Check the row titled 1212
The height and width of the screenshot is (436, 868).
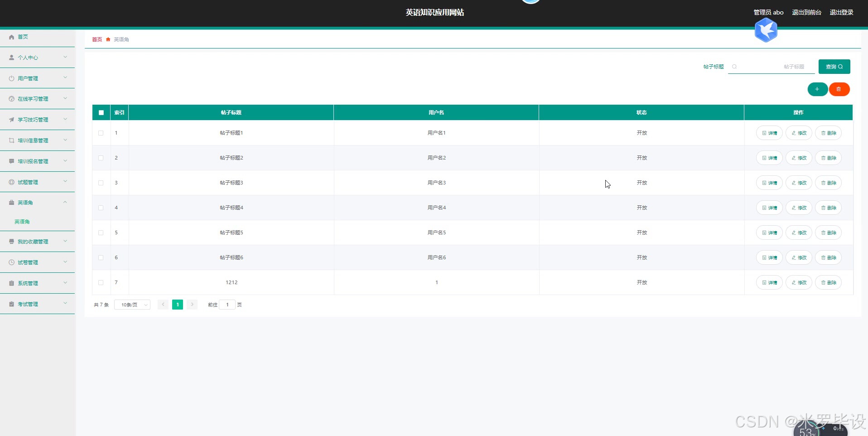(101, 282)
